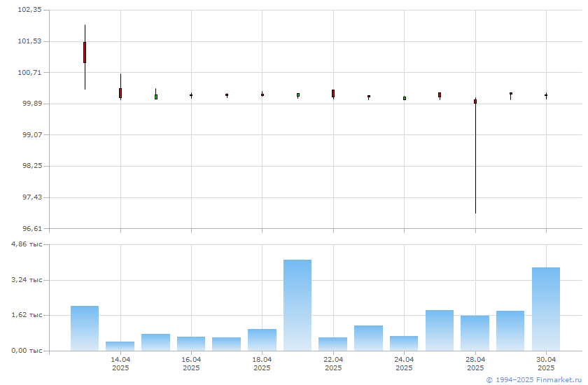Click the 101,53 price axis label
This screenshot has width=588, height=385.
[29, 41]
